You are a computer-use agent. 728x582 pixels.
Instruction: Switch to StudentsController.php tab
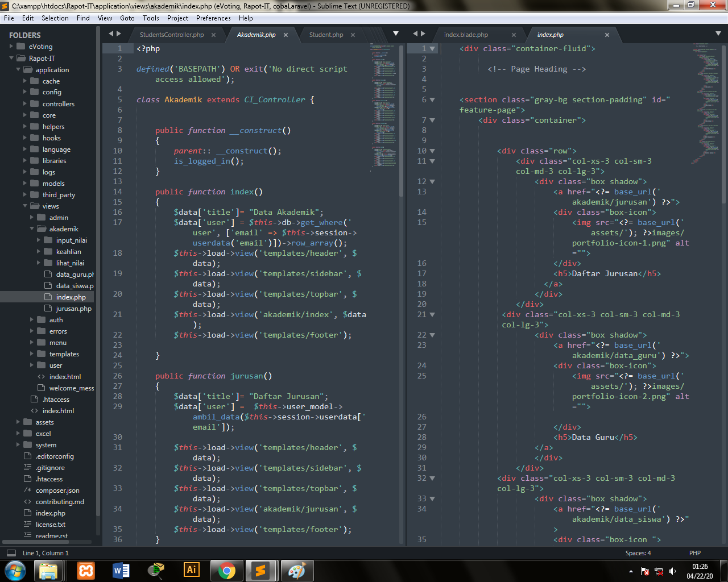point(172,35)
